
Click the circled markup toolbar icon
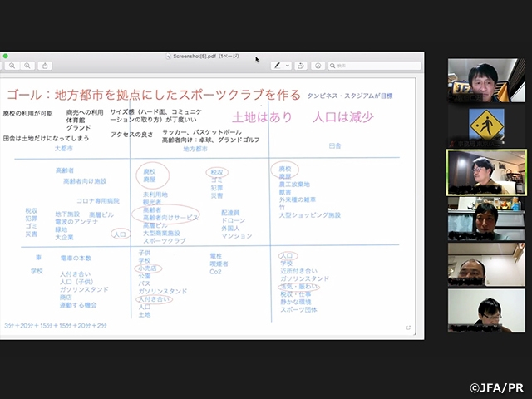point(318,66)
